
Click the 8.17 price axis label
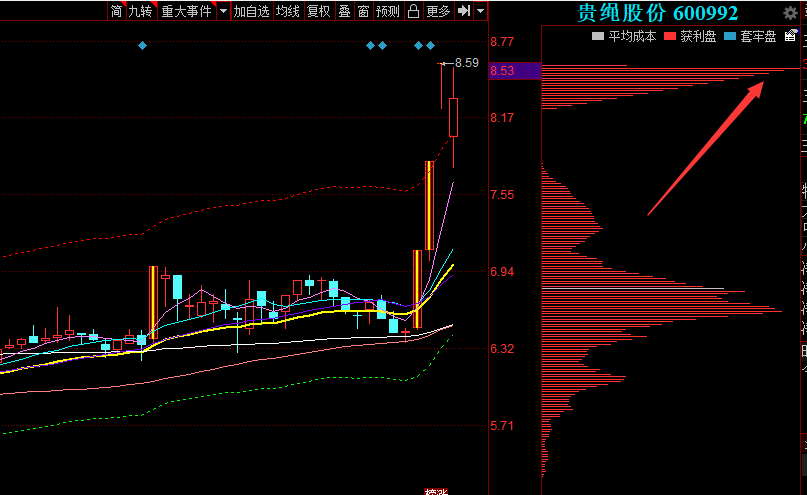click(502, 118)
